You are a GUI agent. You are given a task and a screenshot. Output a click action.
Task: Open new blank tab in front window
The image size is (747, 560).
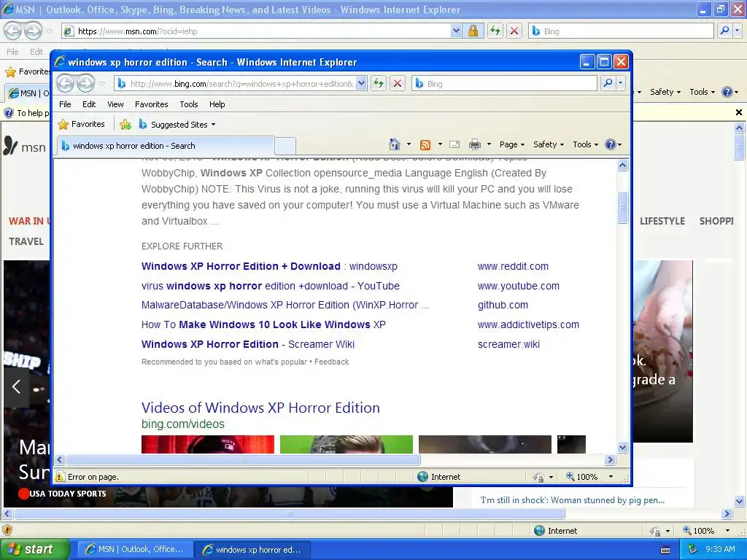pos(285,146)
